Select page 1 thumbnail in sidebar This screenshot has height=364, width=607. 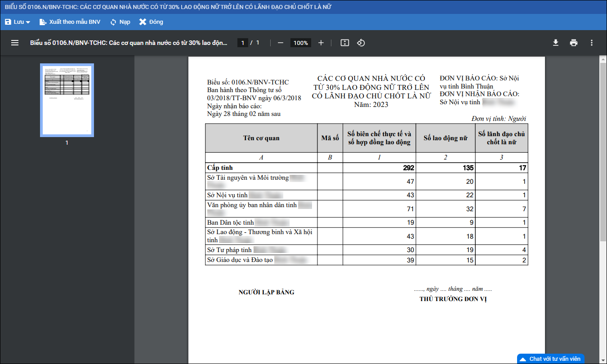(x=67, y=100)
